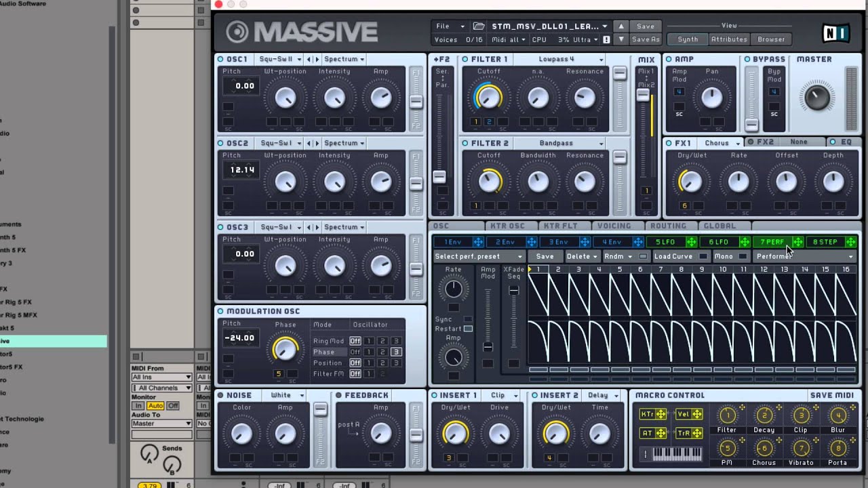Open OSC2 Spectrum mode dropdown

coord(344,143)
